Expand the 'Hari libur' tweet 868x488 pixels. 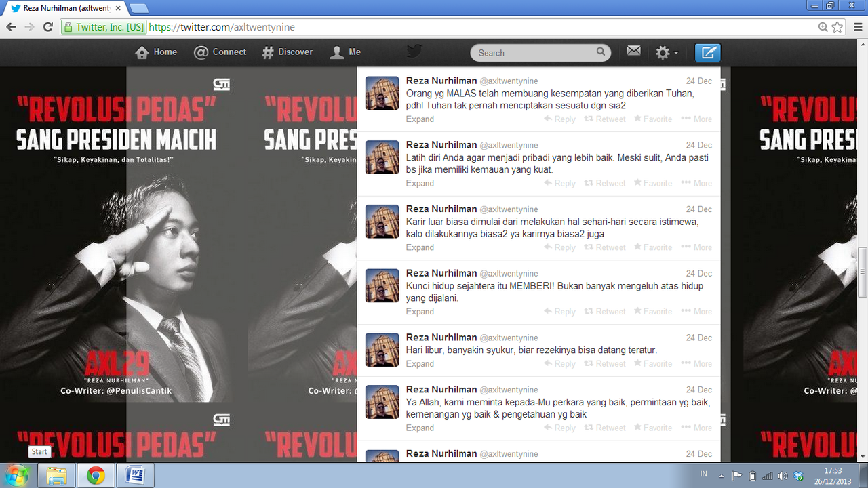click(x=420, y=364)
